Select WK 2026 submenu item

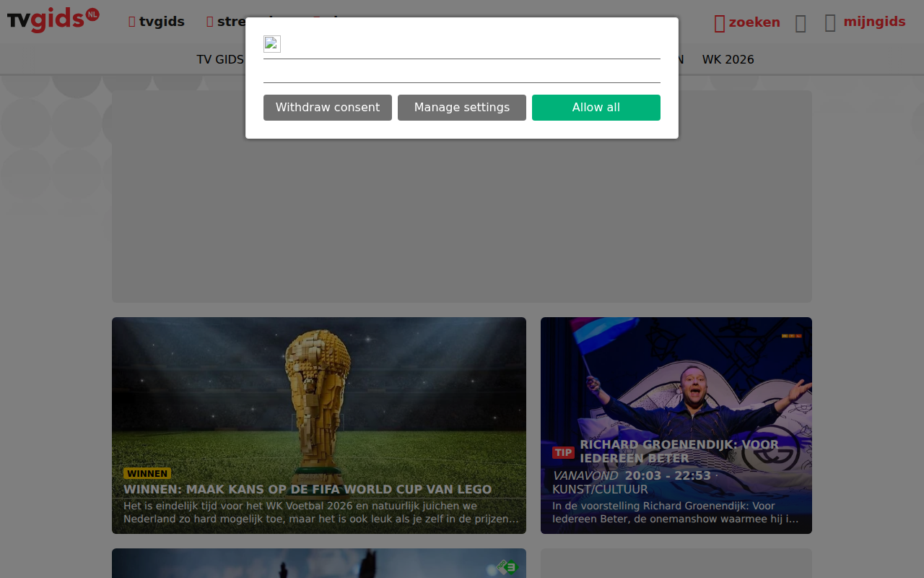[x=728, y=59]
